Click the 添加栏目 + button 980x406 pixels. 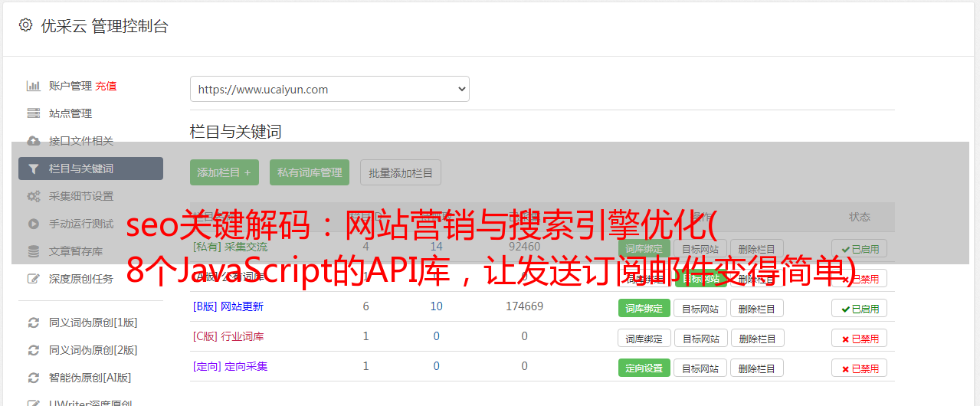click(x=225, y=172)
